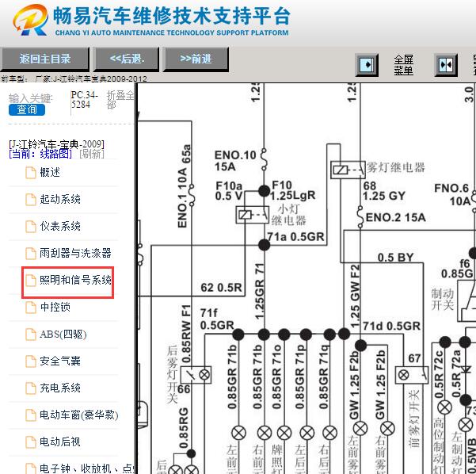Select ABS(四驱) in the tree

[x=63, y=334]
